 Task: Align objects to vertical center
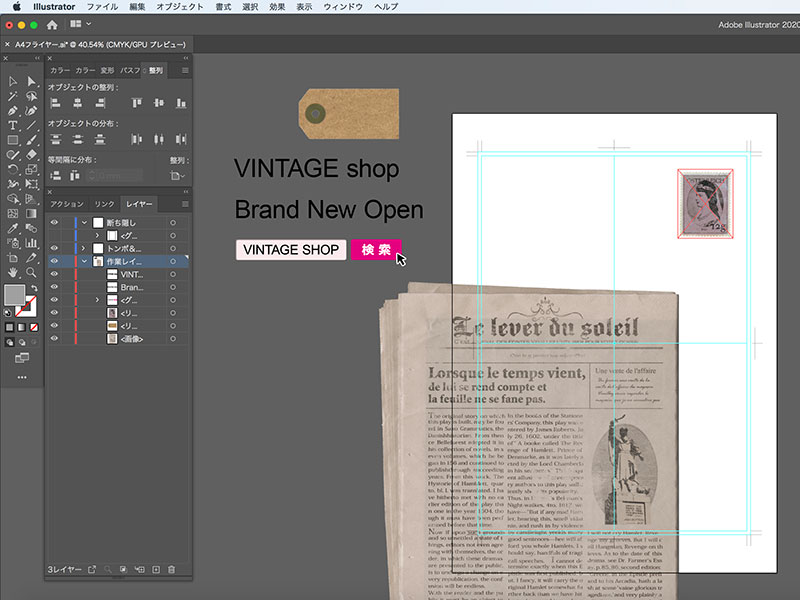coord(159,103)
